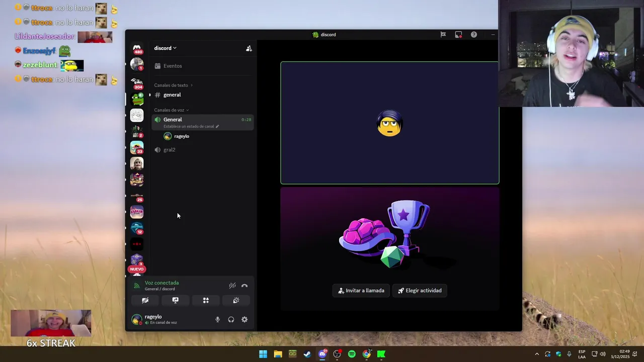644x362 pixels.
Task: Open the Windows Start menu
Action: [x=263, y=354]
